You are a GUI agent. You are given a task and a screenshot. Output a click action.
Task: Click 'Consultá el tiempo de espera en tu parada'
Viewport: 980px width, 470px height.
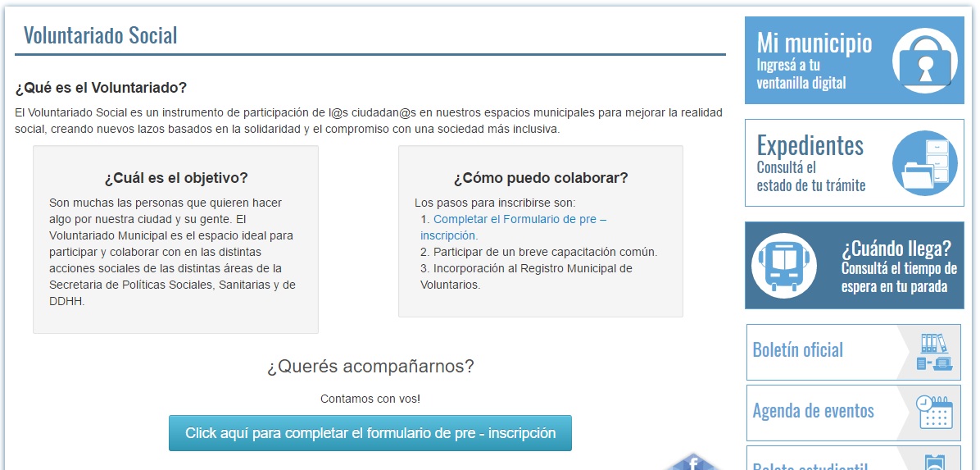point(898,277)
